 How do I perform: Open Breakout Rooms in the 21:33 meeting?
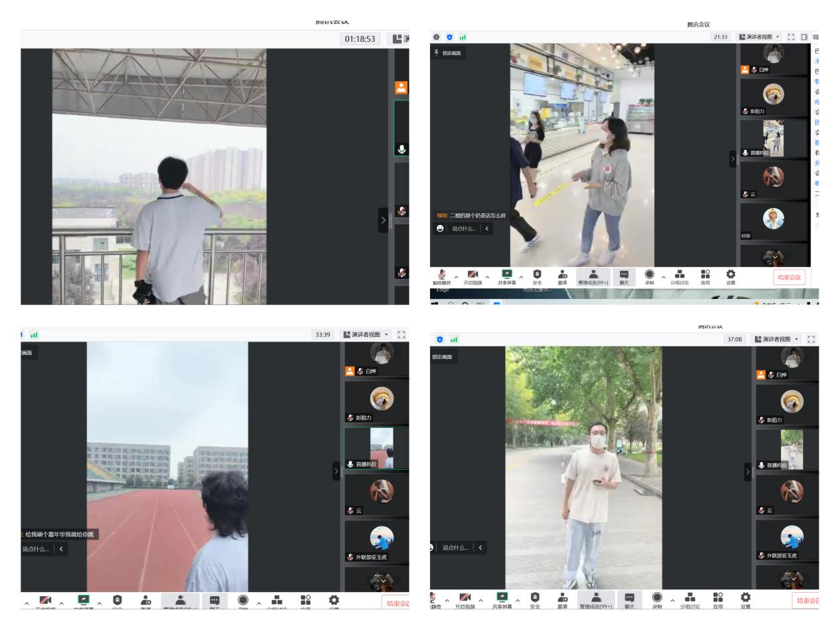click(x=679, y=275)
